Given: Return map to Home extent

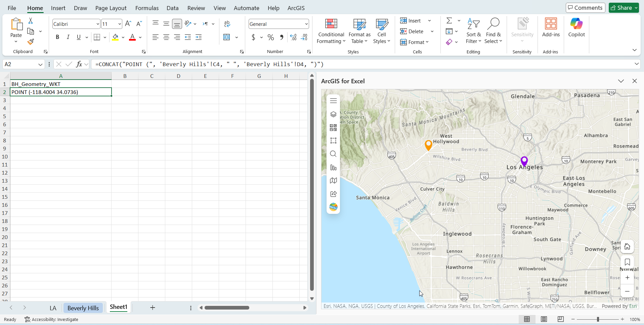Looking at the screenshot, I should click(627, 247).
